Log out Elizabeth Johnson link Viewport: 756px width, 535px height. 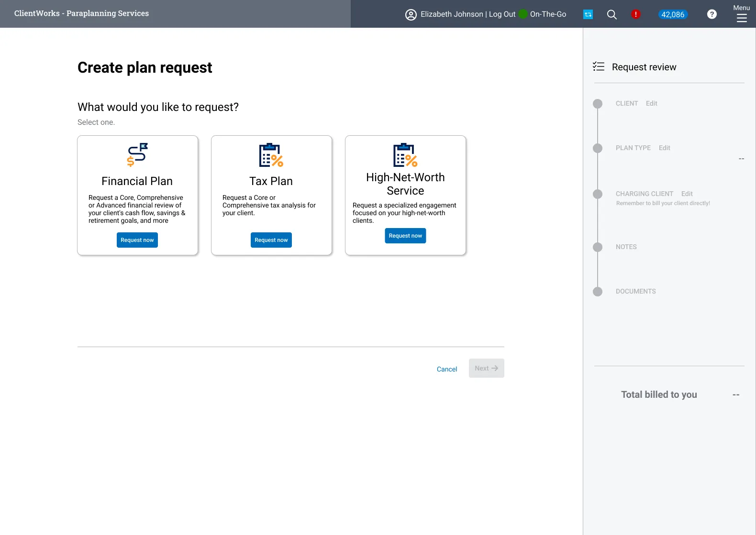point(502,14)
